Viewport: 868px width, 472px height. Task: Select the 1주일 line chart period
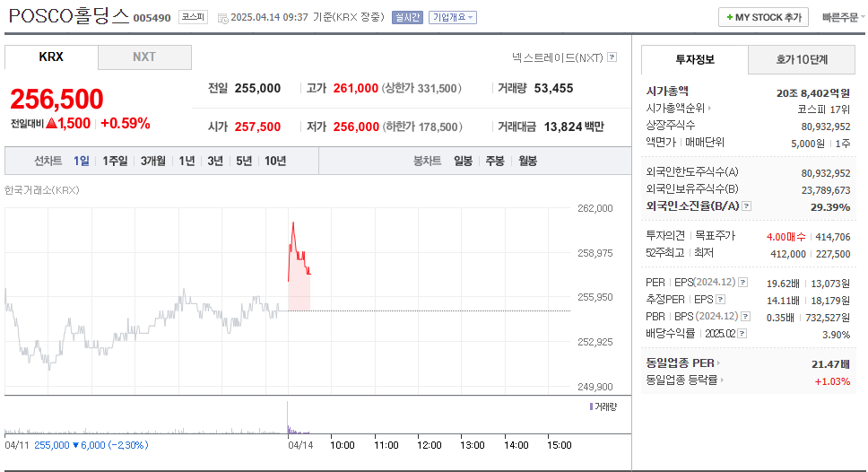pos(115,162)
